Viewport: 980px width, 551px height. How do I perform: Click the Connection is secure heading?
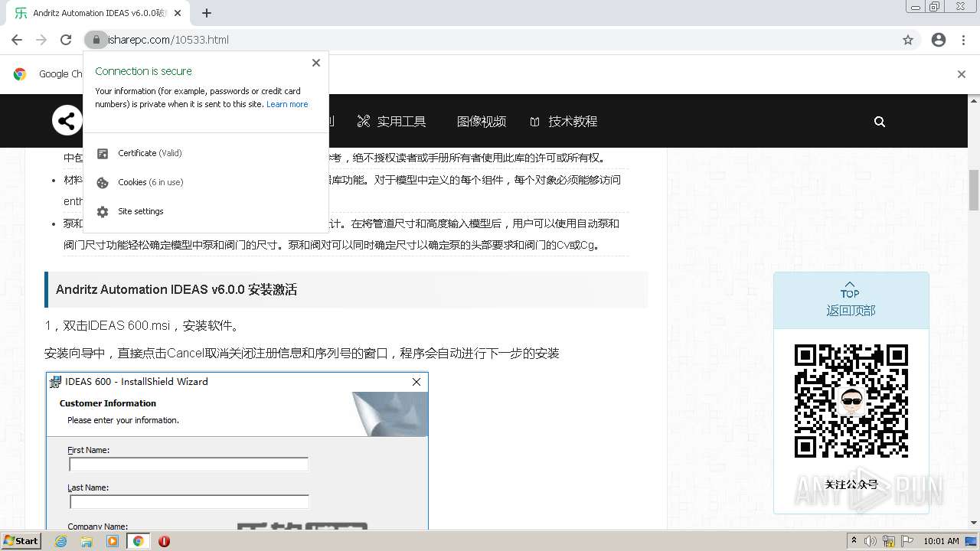(143, 71)
